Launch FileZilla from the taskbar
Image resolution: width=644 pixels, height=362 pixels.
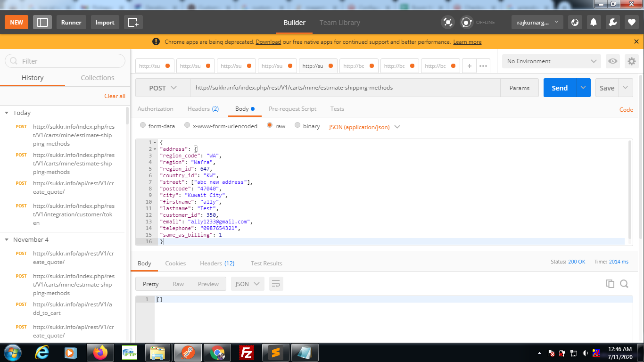coord(246,352)
